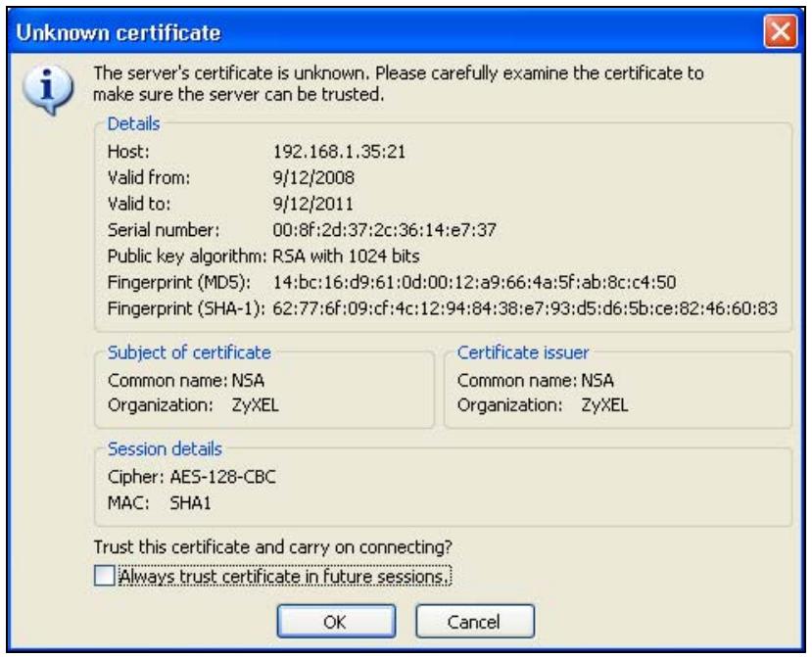Click OK to trust the certificate
This screenshot has width=812, height=657.
[x=336, y=622]
